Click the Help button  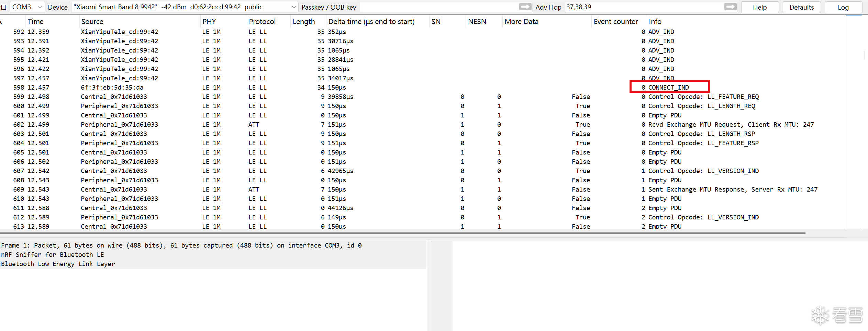(759, 7)
